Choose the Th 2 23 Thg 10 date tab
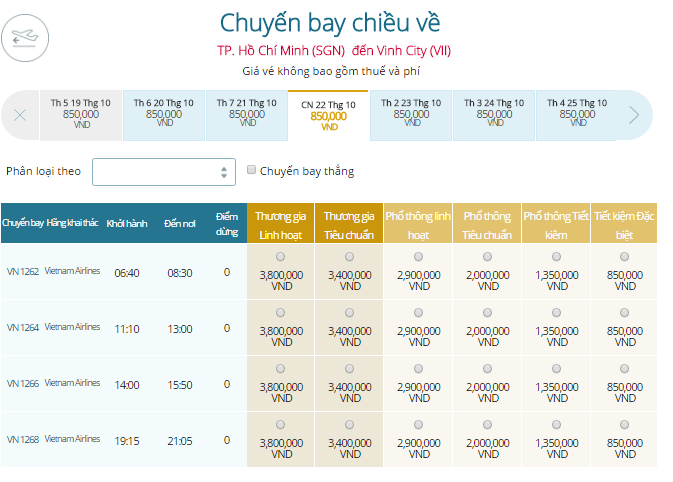 [x=411, y=113]
